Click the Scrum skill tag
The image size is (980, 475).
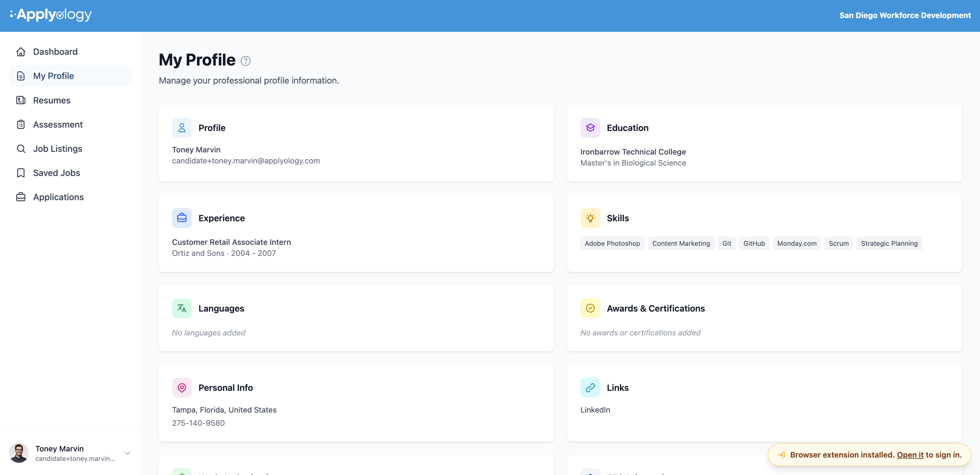tap(839, 243)
